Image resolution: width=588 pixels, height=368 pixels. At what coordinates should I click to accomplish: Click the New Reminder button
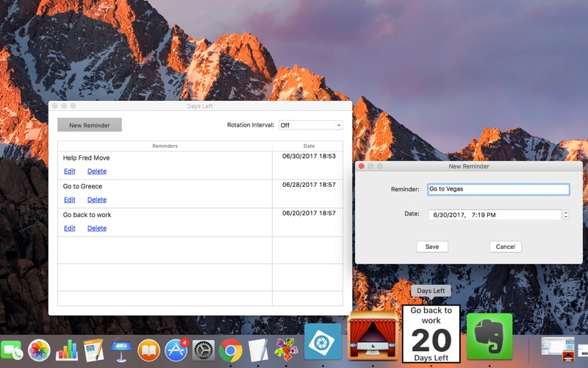point(90,125)
